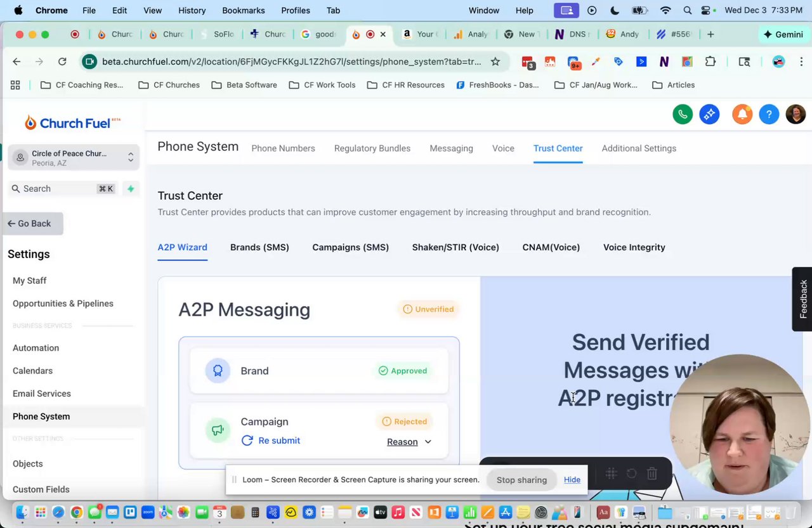This screenshot has height=528, width=812.
Task: Bookmark this page with the star icon
Action: coord(495,61)
